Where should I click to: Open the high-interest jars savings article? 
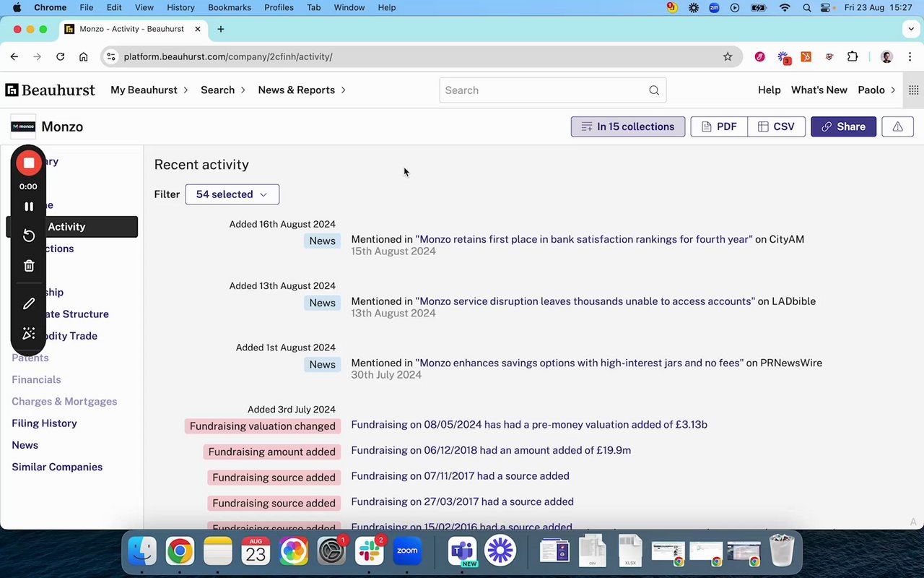pyautogui.click(x=579, y=363)
